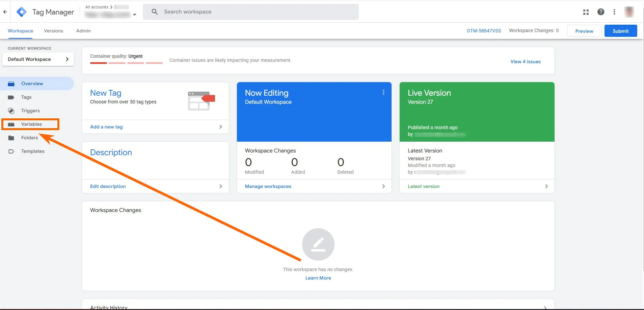This screenshot has height=310, width=644.
Task: Click the back arrow icon
Action: [5, 12]
